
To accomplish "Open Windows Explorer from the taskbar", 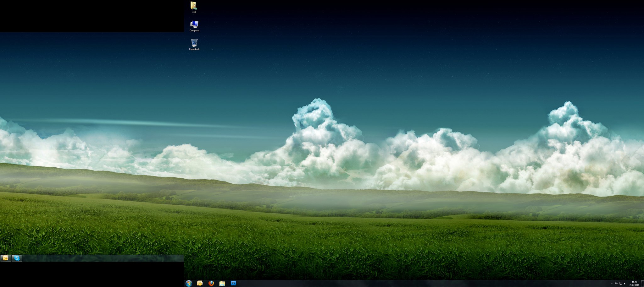I will (222, 284).
